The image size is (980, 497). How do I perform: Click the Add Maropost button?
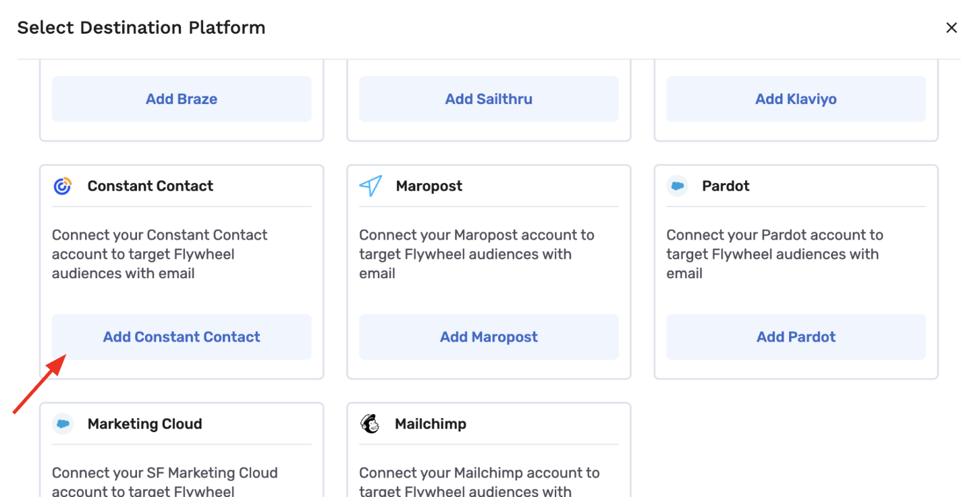pyautogui.click(x=489, y=337)
